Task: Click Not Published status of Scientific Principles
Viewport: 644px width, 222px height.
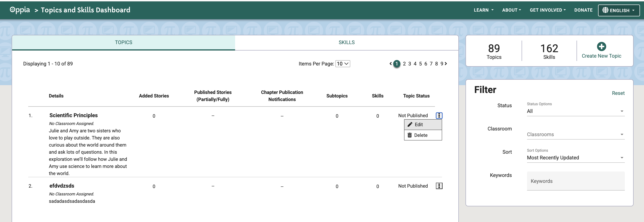Action: click(413, 116)
